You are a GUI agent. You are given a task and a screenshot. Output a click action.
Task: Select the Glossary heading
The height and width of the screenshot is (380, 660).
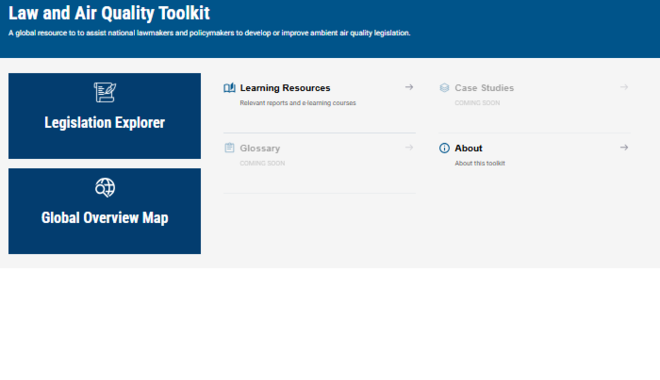(260, 148)
